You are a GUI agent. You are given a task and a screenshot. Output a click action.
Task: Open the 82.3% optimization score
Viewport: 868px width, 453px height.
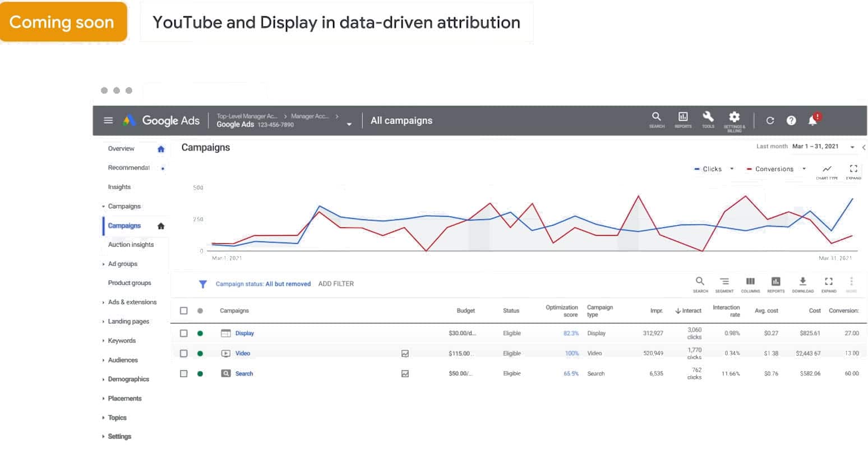tap(571, 333)
